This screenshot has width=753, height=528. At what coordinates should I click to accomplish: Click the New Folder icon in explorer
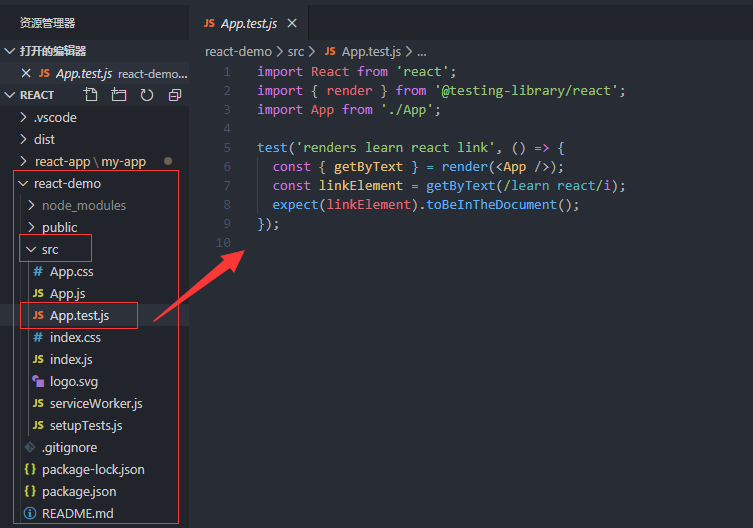point(119,95)
